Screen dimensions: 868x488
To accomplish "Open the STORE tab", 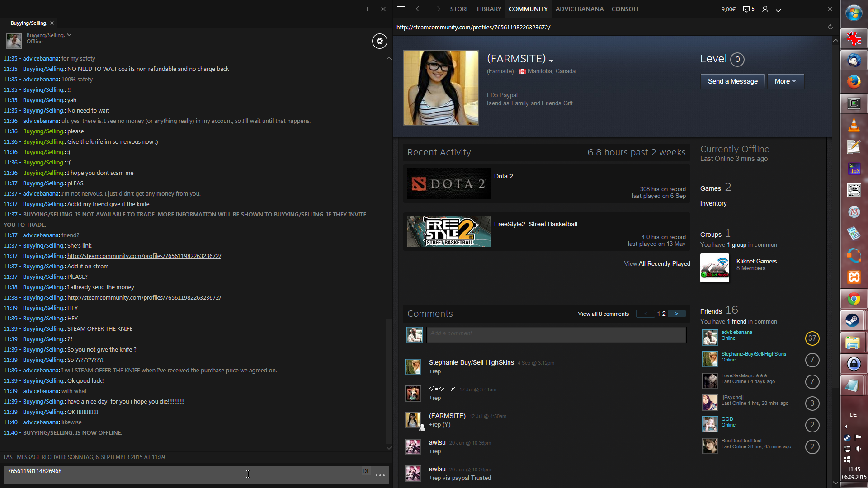I will pos(459,9).
